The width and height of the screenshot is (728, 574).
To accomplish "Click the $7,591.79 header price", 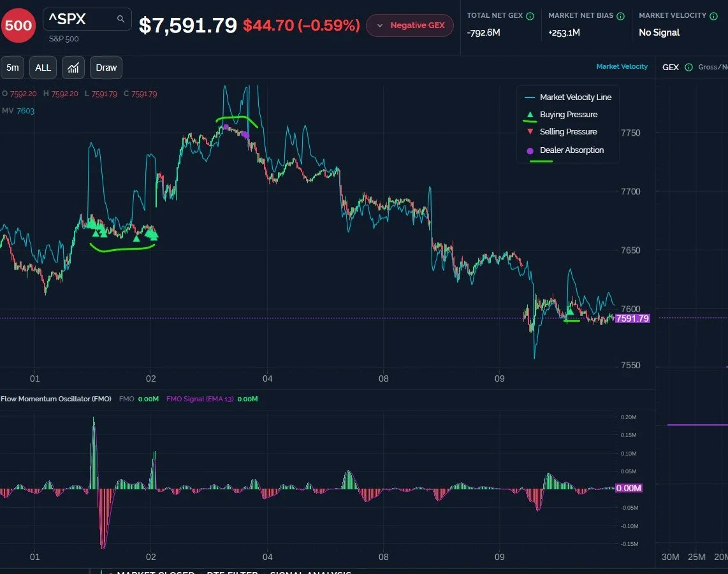I will tap(187, 25).
